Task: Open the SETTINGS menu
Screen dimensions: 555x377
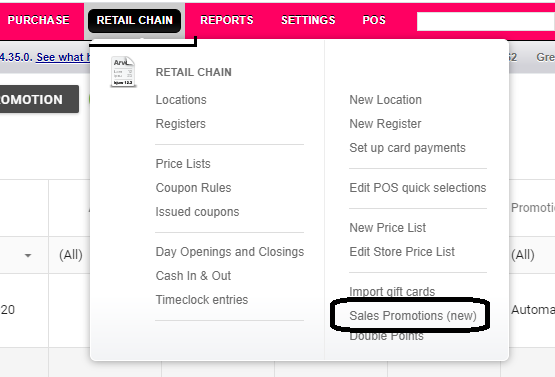Action: pos(308,20)
